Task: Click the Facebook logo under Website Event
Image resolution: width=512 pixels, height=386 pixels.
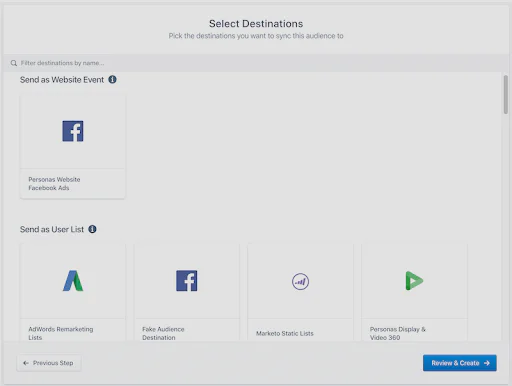Action: click(x=73, y=131)
